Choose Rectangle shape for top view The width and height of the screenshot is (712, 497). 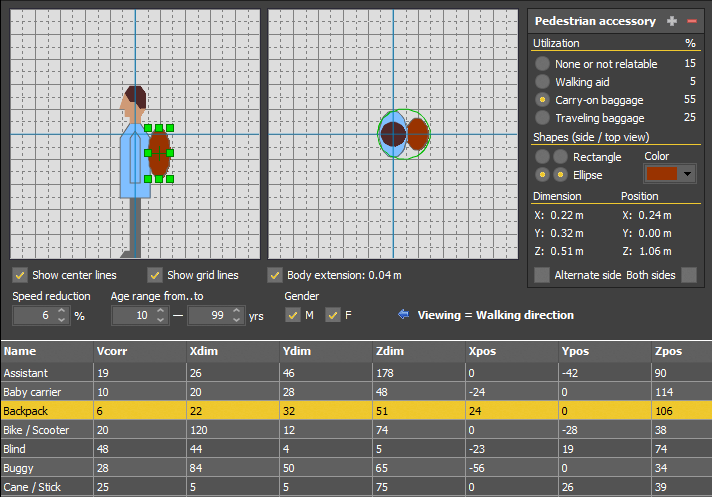tap(560, 157)
